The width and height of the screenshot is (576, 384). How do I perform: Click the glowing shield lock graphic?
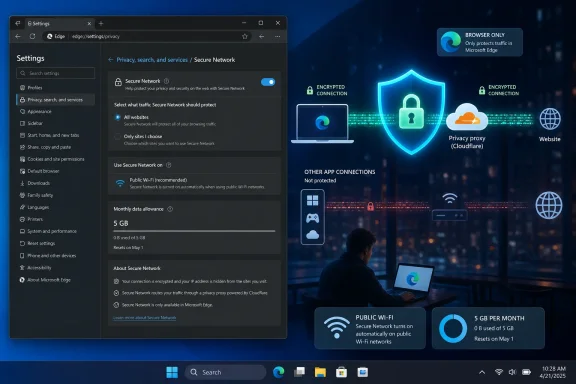(x=411, y=112)
